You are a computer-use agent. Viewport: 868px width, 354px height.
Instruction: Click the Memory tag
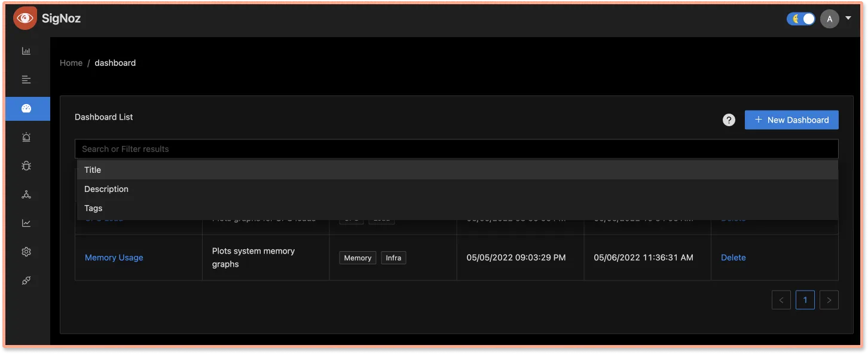click(x=357, y=258)
